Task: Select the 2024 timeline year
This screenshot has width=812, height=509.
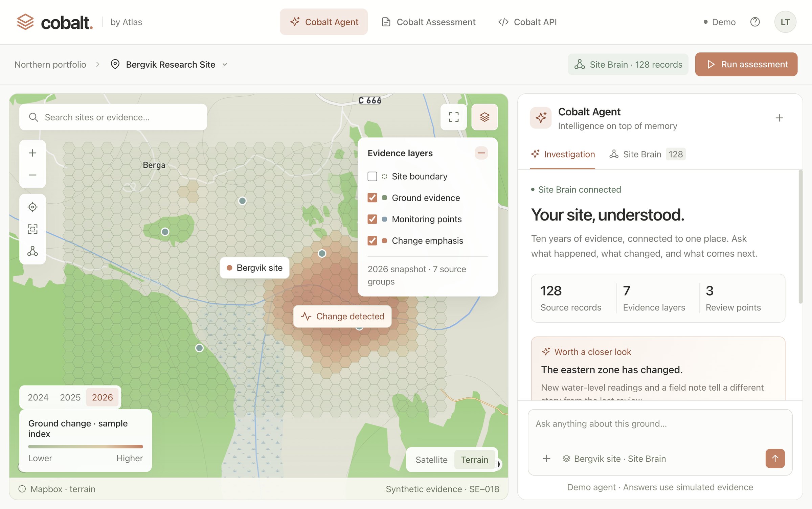Action: [38, 397]
